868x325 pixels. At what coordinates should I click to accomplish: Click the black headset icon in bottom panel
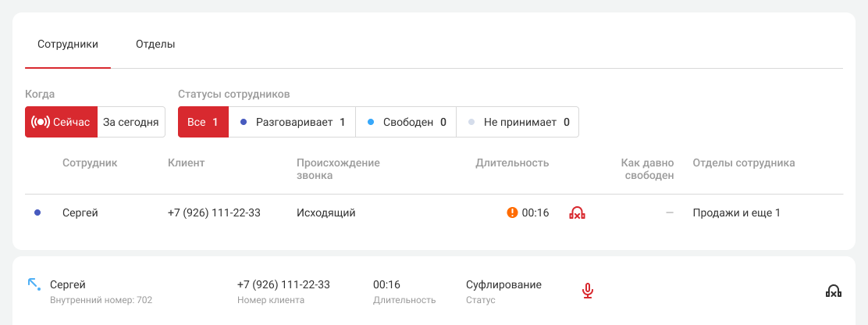(x=833, y=291)
